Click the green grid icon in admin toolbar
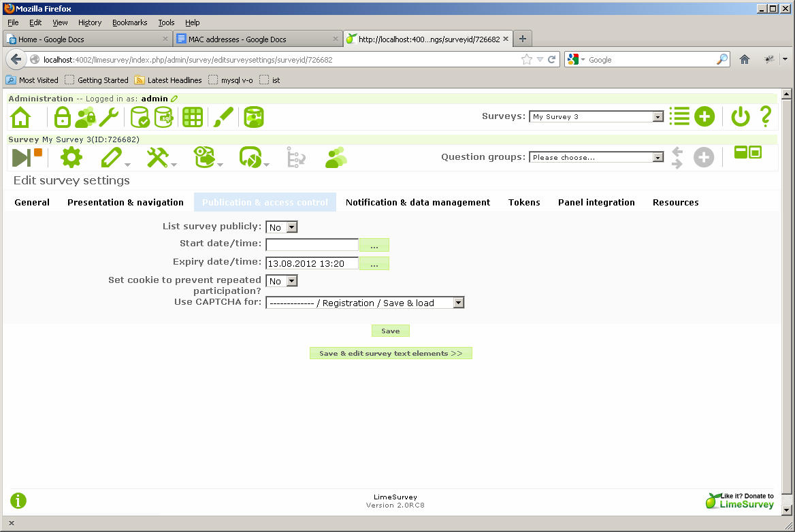Image resolution: width=795 pixels, height=532 pixels. 193,117
